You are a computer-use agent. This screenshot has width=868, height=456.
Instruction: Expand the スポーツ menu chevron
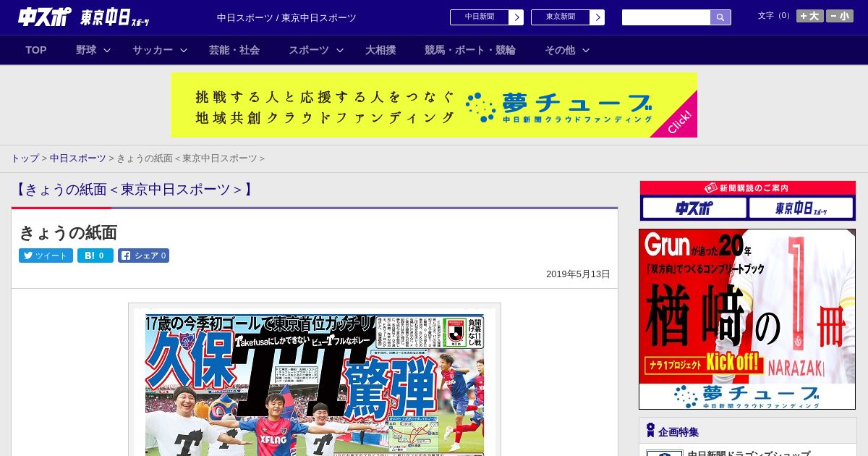(x=340, y=51)
